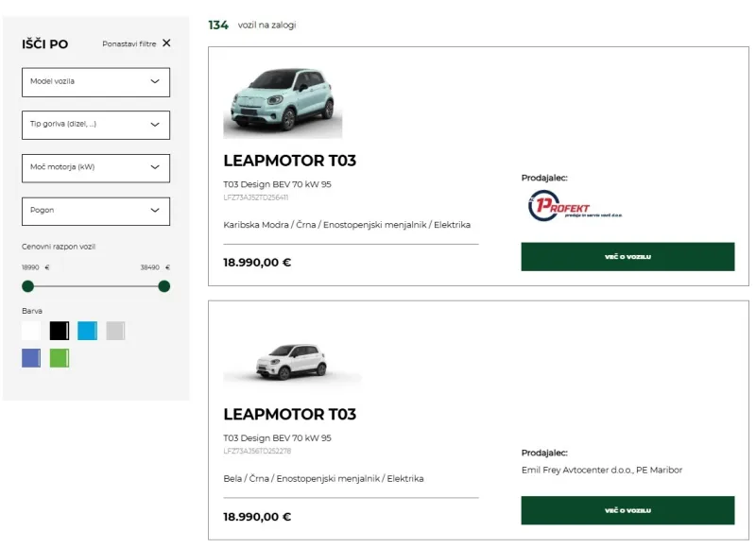Viewport: 756px width, 548px height.
Task: Click the price '18.990,00 €' of the Karibska Modra car
Action: pos(257,263)
